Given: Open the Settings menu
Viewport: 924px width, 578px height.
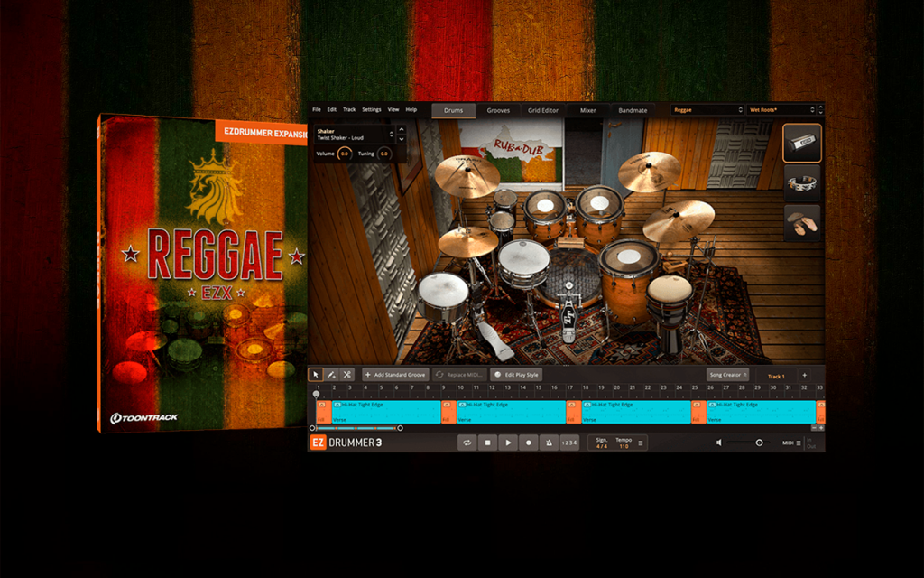Looking at the screenshot, I should (x=371, y=109).
